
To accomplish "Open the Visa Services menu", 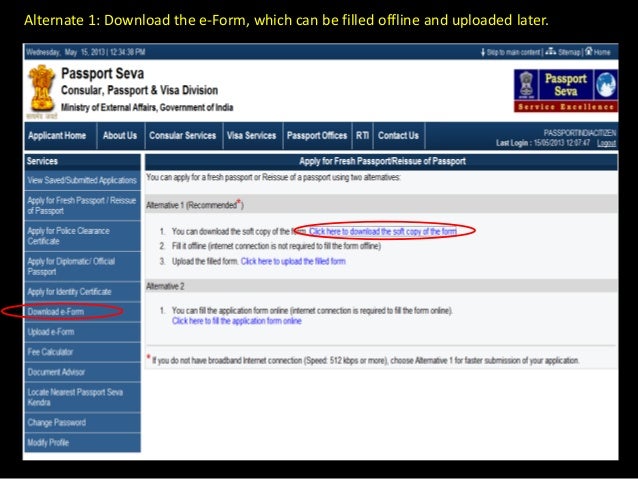I will point(251,136).
